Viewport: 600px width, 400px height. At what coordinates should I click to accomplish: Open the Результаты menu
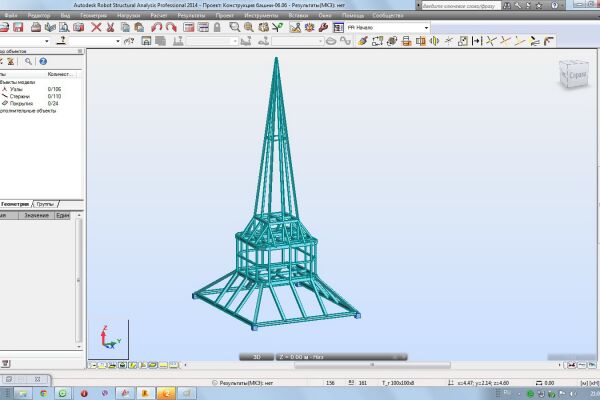click(191, 15)
